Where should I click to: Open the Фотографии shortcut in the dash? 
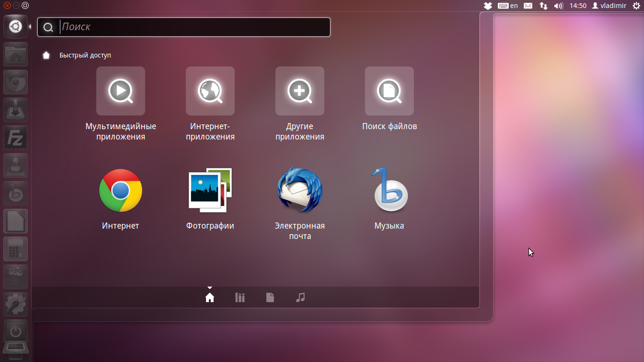(210, 190)
